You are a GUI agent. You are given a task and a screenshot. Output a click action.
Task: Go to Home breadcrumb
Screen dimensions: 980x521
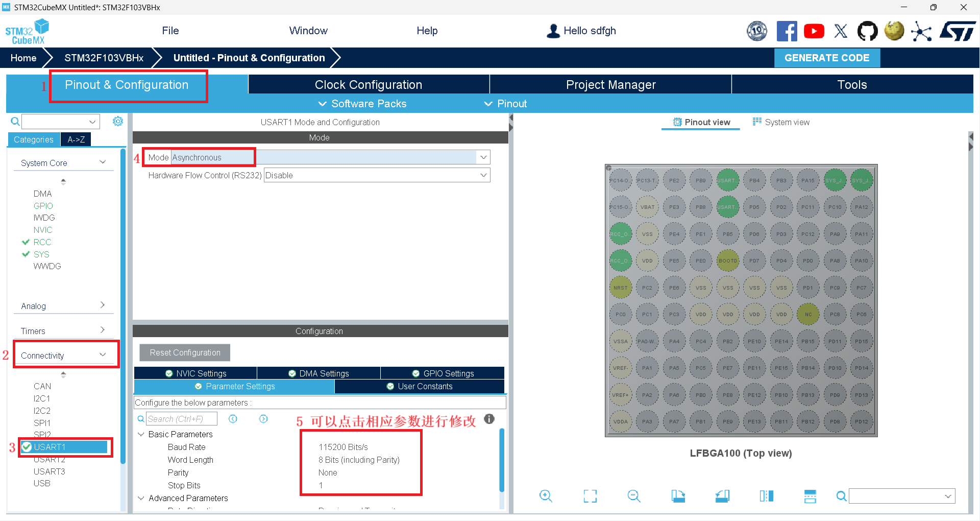[23, 58]
